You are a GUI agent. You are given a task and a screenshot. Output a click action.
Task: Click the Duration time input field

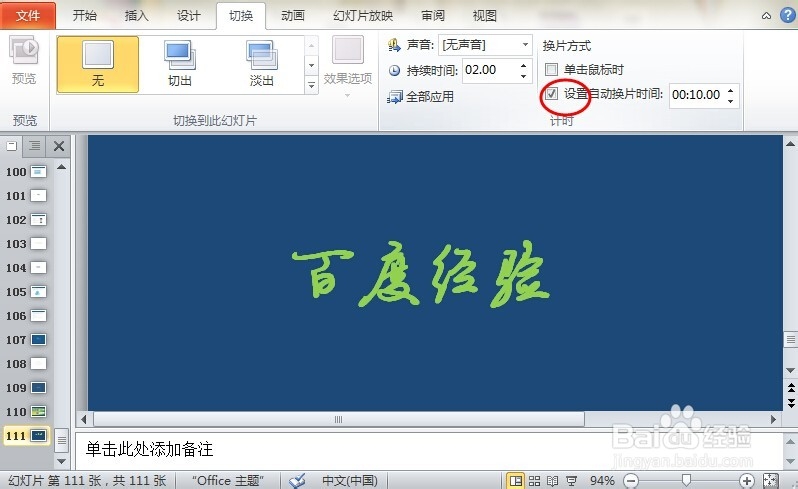pos(491,70)
